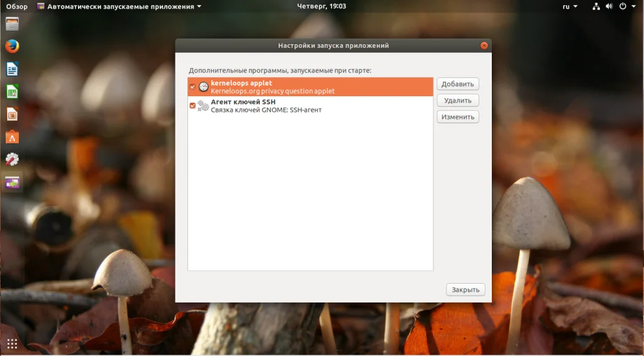Open Ubuntu Software center icon
The width and height of the screenshot is (644, 356).
tap(12, 136)
